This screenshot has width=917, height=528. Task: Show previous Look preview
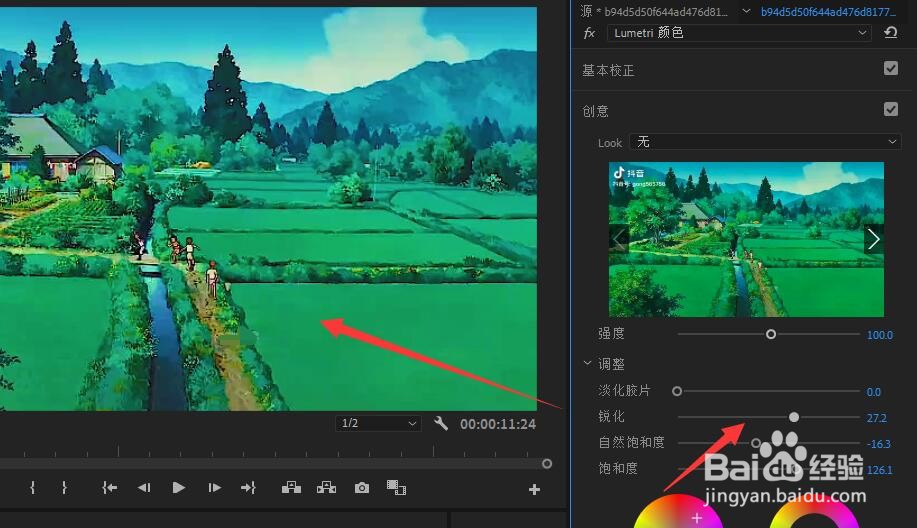pos(619,239)
